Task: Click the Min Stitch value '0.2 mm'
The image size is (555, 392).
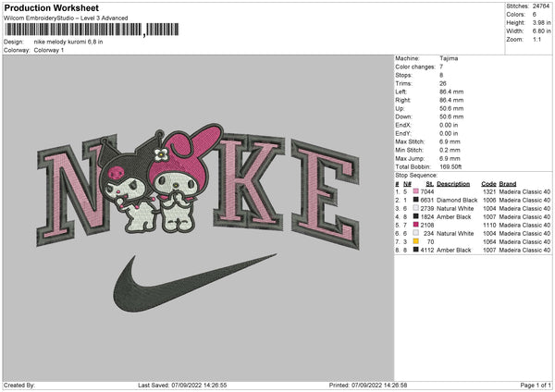Action: coord(450,150)
